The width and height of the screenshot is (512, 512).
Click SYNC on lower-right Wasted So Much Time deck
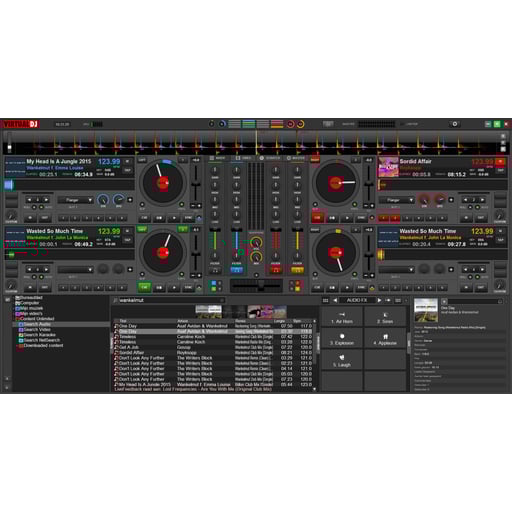(361, 287)
